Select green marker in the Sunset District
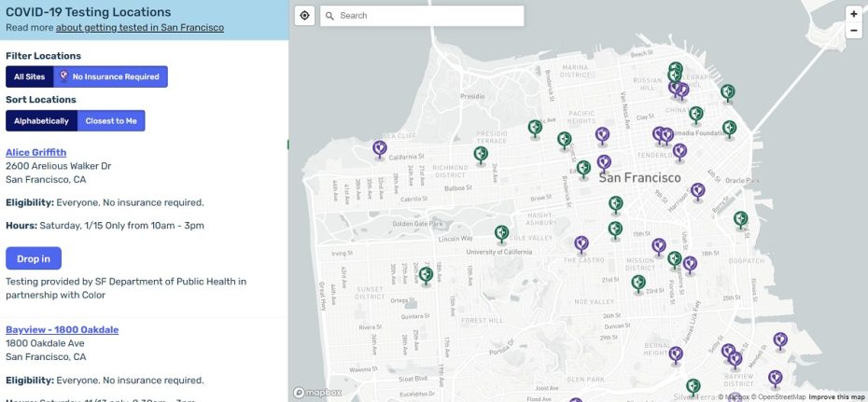 coord(426,274)
